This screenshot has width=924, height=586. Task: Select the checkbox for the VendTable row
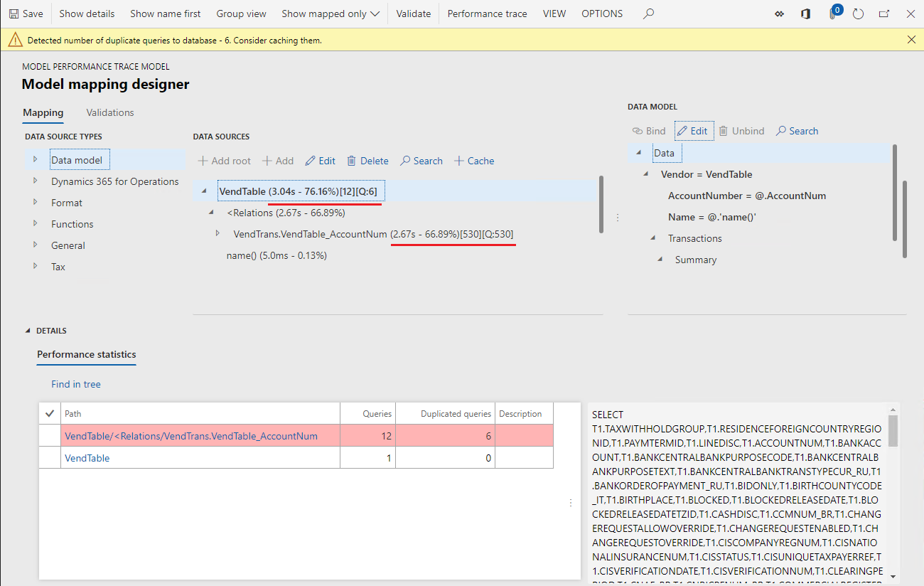coord(50,458)
